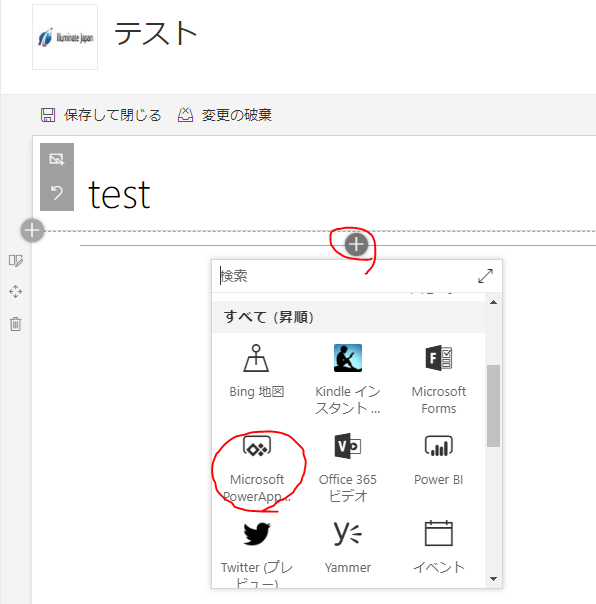Click the テスト site title

(155, 34)
